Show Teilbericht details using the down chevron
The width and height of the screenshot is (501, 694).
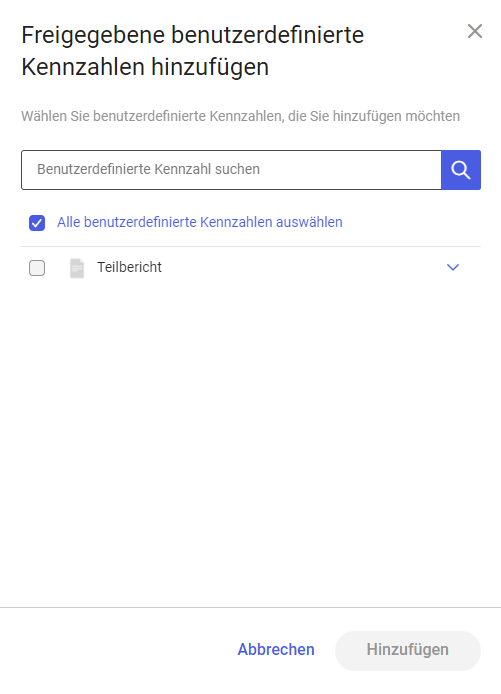453,267
